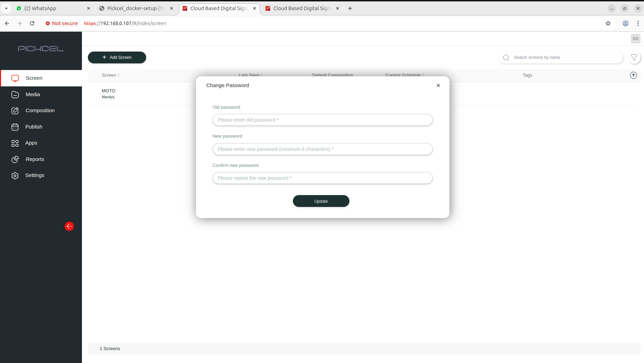644x363 pixels.
Task: Close the Change Password dialog
Action: point(438,85)
